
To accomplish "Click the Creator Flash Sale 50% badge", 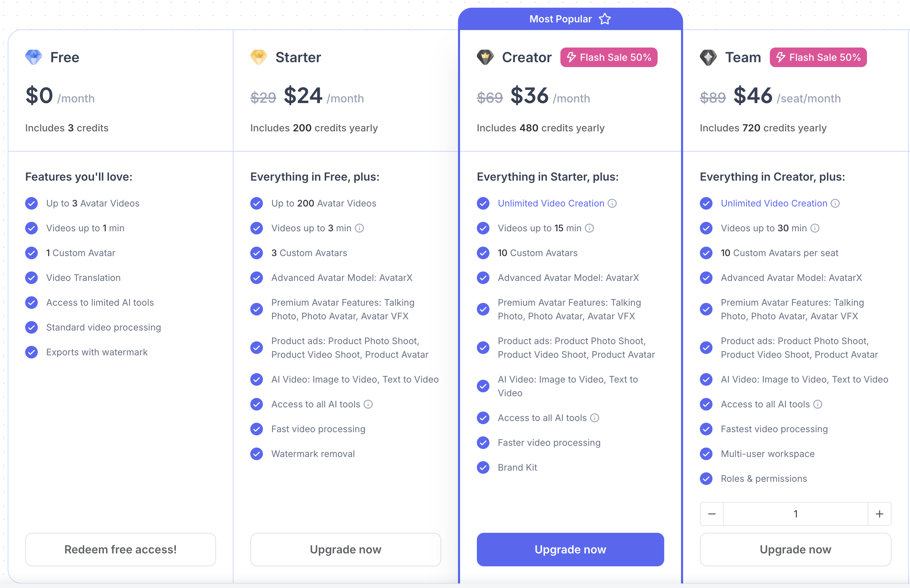I will (609, 57).
